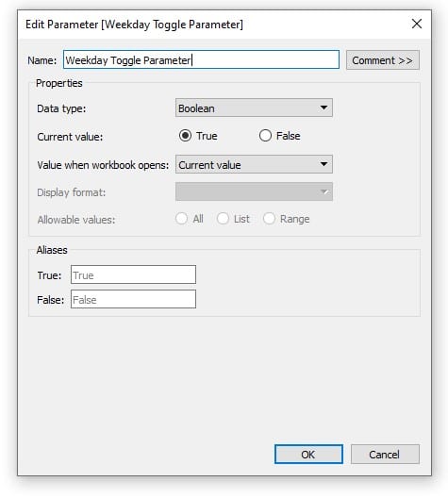Select the List allowable values radio
The image size is (448, 498).
223,219
